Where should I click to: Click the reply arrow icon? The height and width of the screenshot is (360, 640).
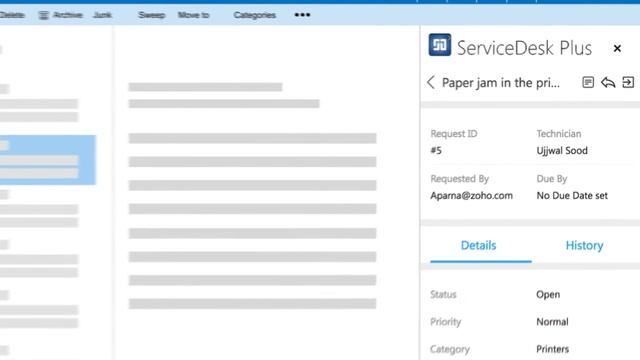[608, 82]
